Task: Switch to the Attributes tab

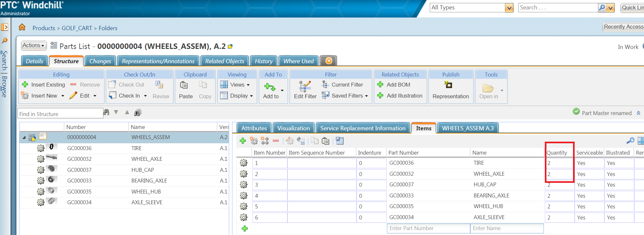Action: (x=254, y=128)
